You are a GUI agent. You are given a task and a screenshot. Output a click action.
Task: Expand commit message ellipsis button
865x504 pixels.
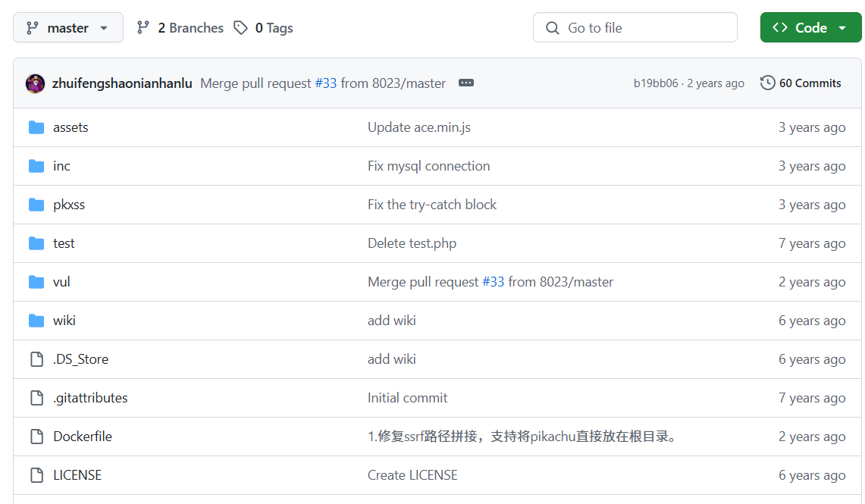[466, 83]
